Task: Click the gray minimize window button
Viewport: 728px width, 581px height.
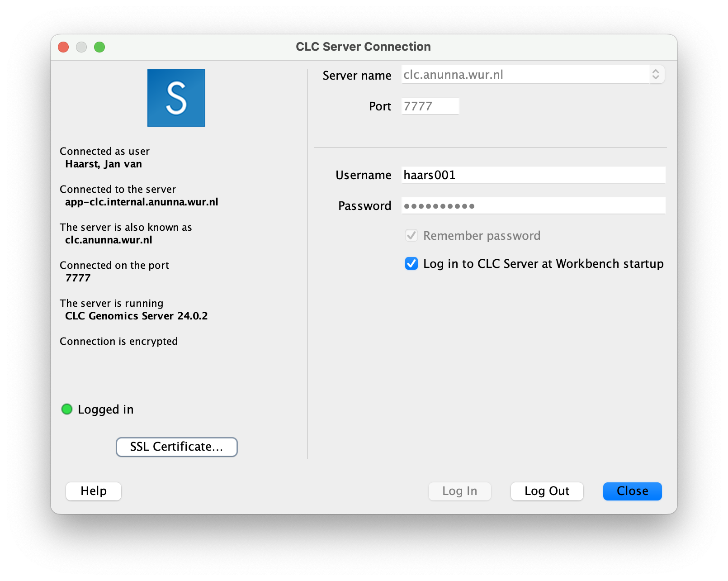Action: click(x=81, y=47)
